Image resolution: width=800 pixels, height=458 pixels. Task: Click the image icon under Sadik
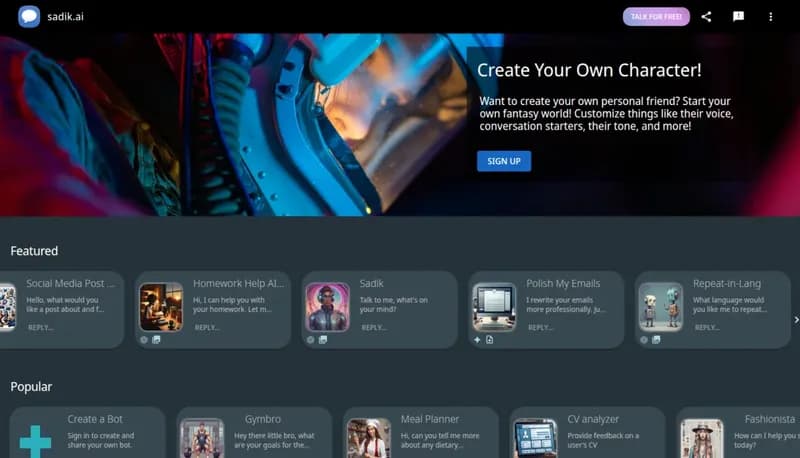(323, 340)
